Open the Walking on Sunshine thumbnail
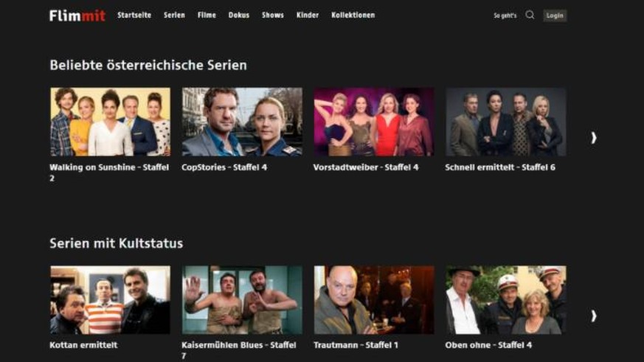644x362 pixels. tap(110, 122)
